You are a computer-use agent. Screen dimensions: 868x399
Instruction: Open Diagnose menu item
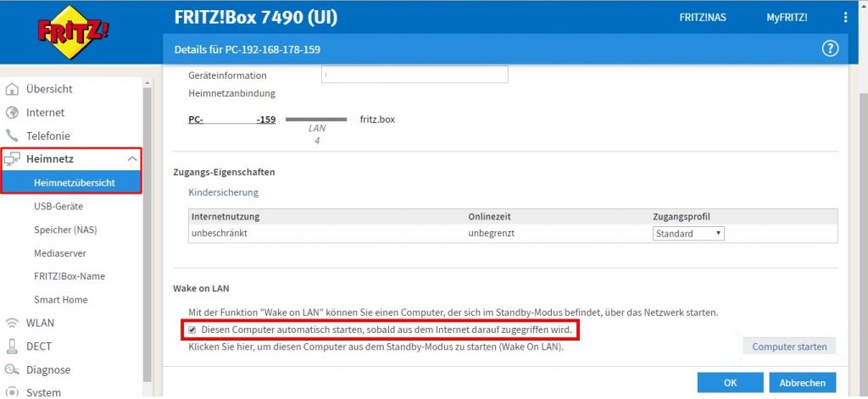48,369
